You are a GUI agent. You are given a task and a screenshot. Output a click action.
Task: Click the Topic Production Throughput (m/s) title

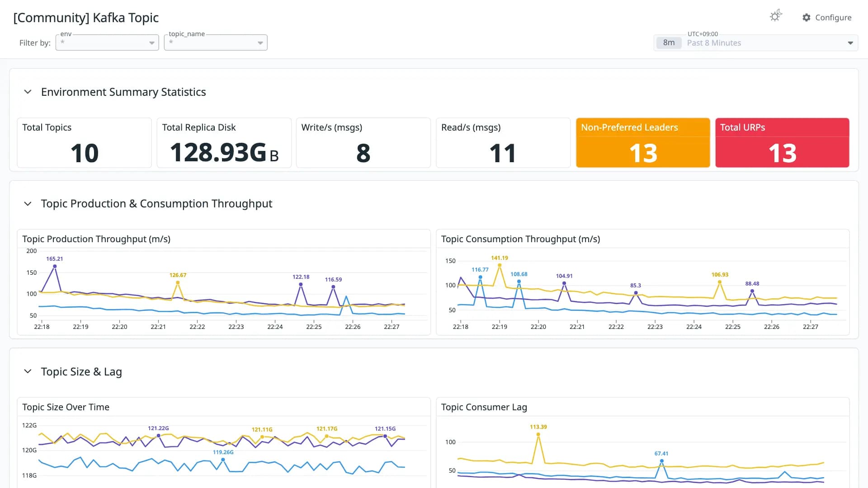(x=96, y=239)
